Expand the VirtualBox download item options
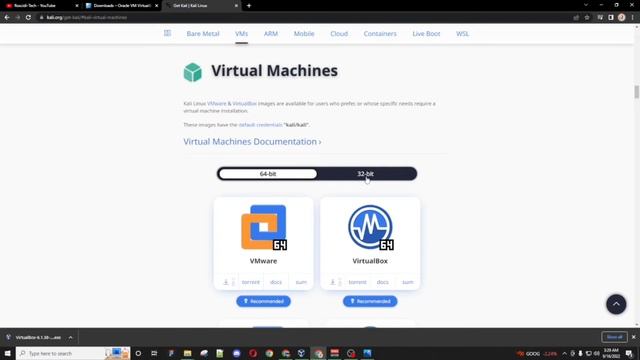This screenshot has height=360, width=640. point(71,338)
